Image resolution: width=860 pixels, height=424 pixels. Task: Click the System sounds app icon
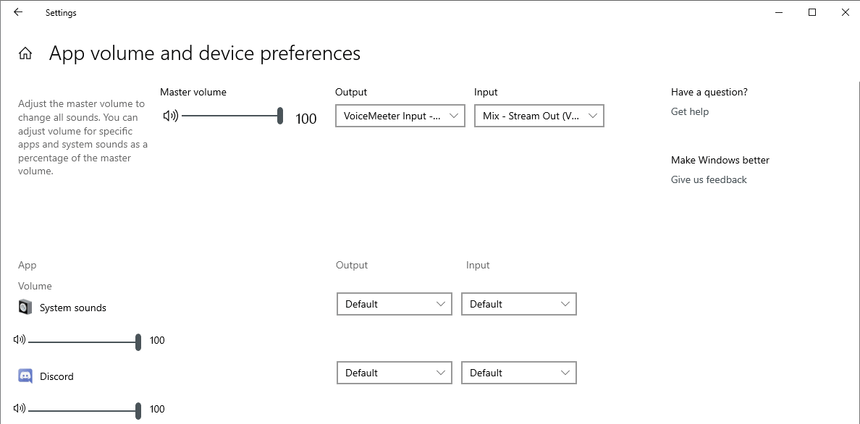point(26,307)
